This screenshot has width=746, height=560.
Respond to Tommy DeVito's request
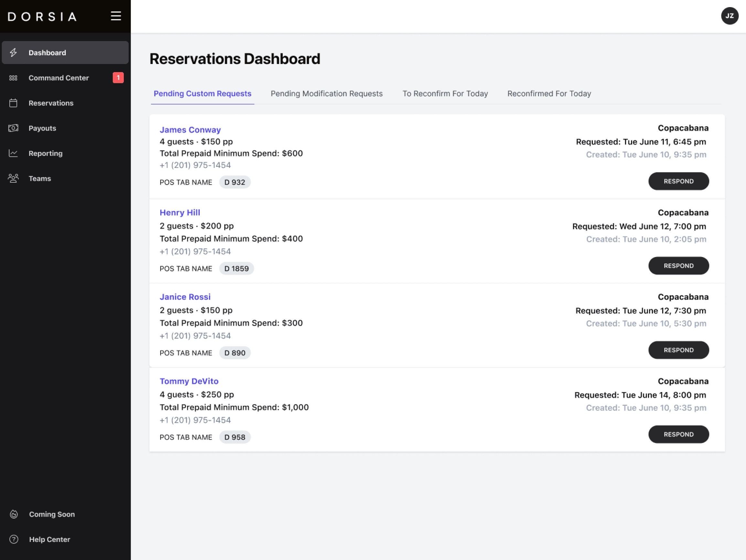[x=678, y=434]
